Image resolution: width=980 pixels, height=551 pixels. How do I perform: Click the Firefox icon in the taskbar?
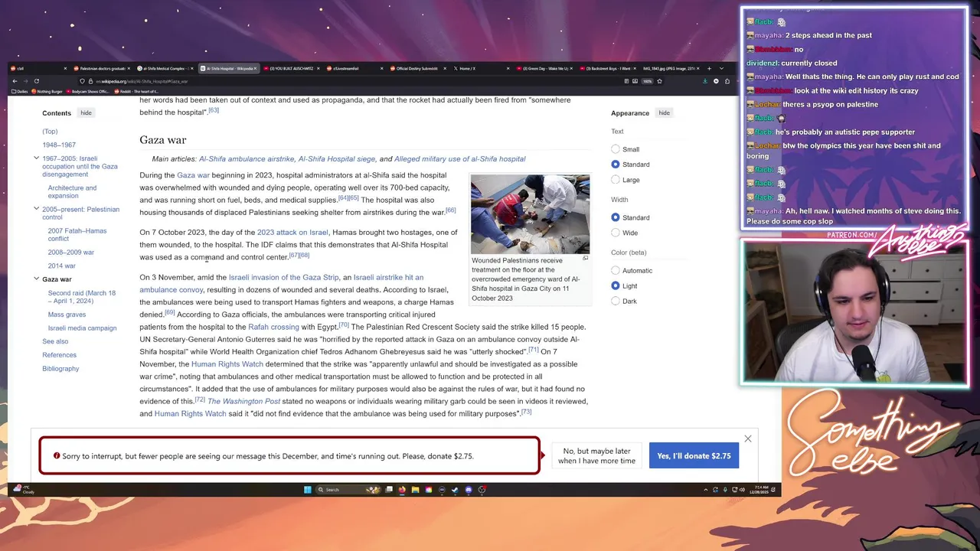(402, 490)
